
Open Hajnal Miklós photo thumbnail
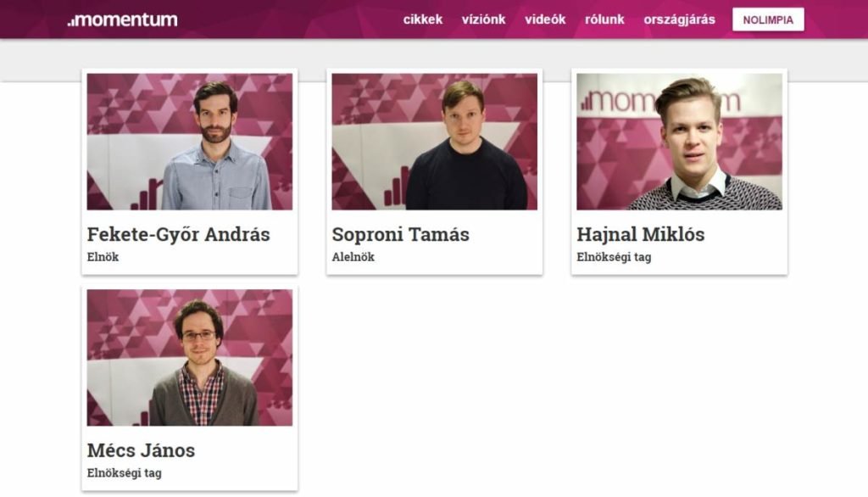[x=679, y=142]
